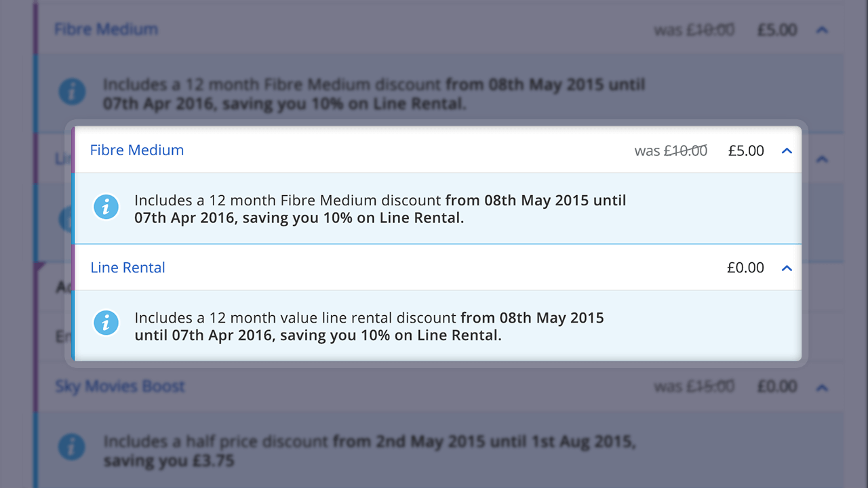Collapse the highlighted Line Rental row chevron
The width and height of the screenshot is (868, 488).
[x=787, y=268]
